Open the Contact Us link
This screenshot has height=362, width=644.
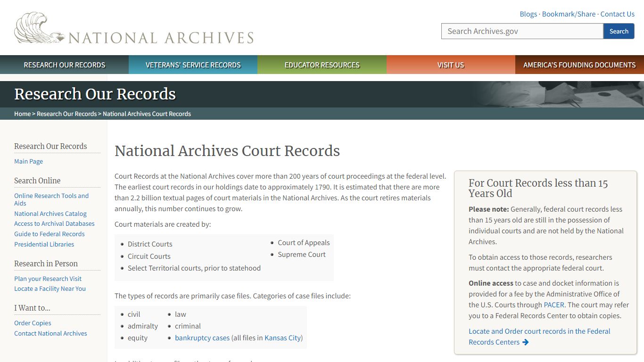(x=617, y=14)
